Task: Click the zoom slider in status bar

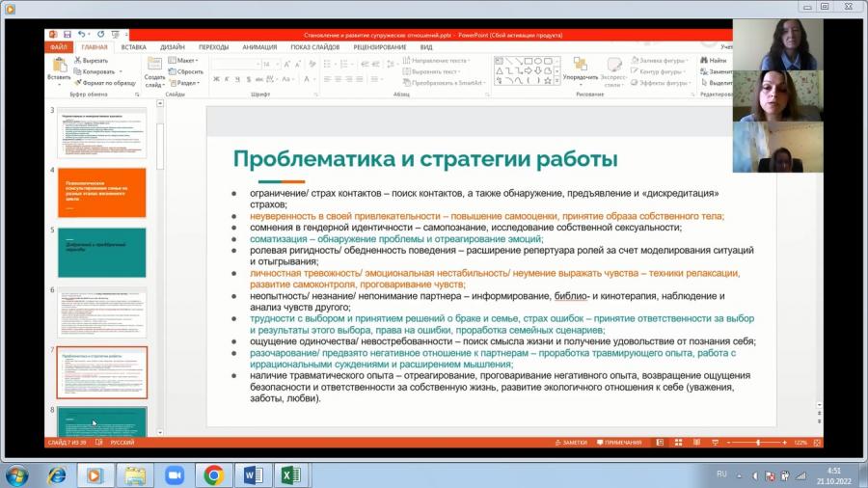Action: coord(757,443)
